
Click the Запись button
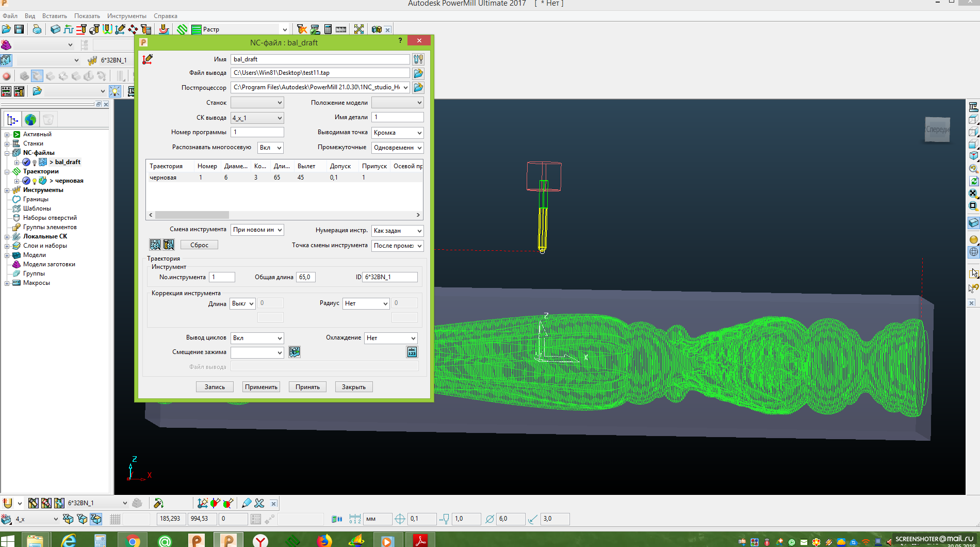(215, 387)
